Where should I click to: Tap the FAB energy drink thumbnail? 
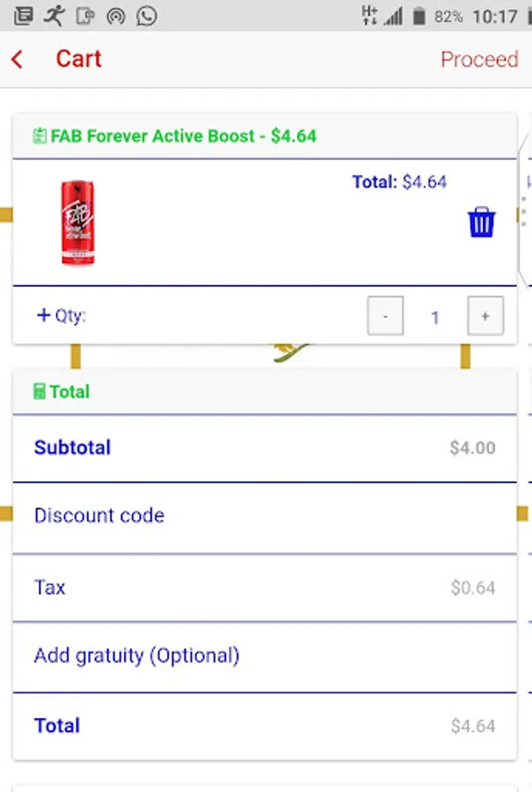click(77, 222)
